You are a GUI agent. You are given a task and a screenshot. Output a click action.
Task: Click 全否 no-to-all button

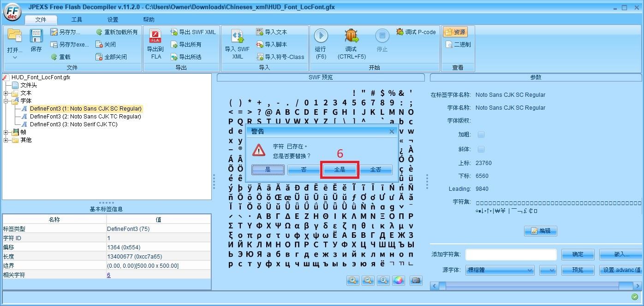pos(376,170)
